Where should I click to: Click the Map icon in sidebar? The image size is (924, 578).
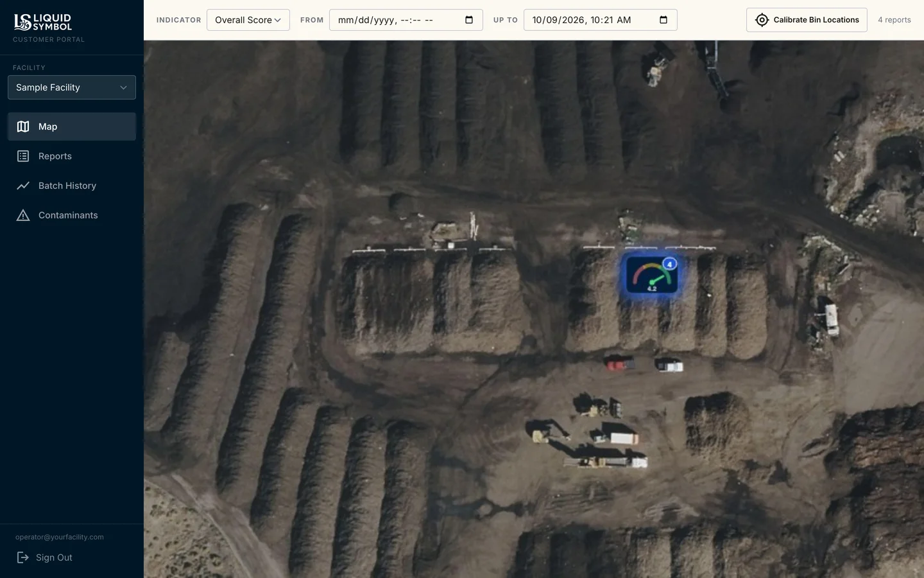pyautogui.click(x=23, y=127)
